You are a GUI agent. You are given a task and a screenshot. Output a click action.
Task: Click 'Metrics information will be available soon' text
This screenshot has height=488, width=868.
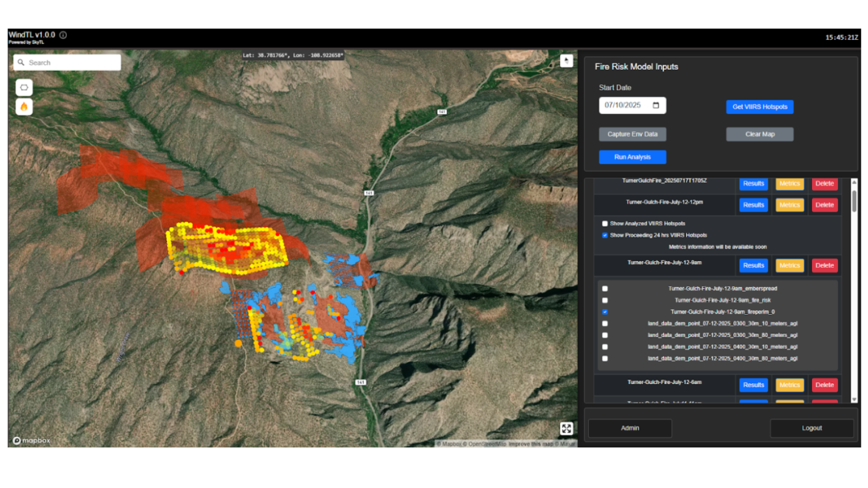[x=717, y=247]
